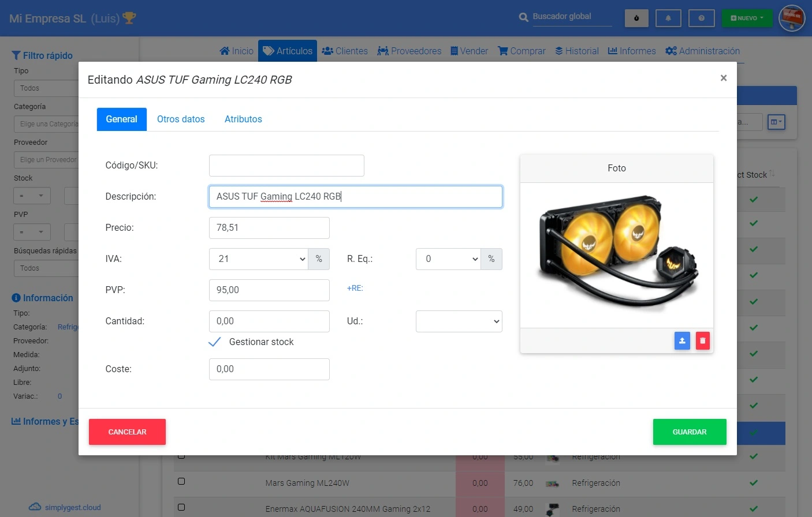Click the upload photo icon button
812x517 pixels.
point(682,340)
